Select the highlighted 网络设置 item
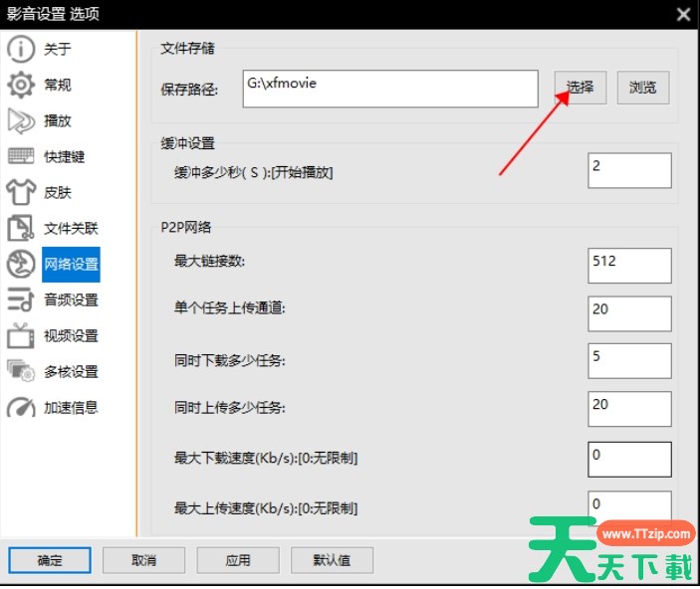This screenshot has width=700, height=589. tap(71, 265)
